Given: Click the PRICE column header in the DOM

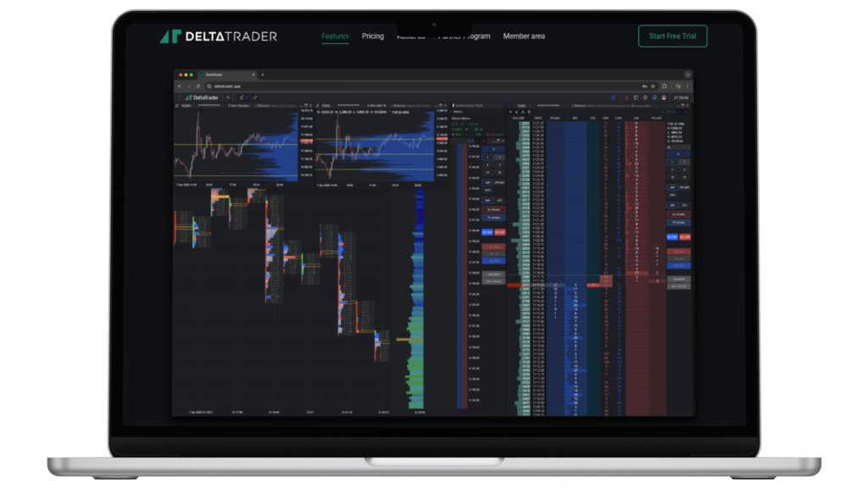Looking at the screenshot, I should (538, 118).
